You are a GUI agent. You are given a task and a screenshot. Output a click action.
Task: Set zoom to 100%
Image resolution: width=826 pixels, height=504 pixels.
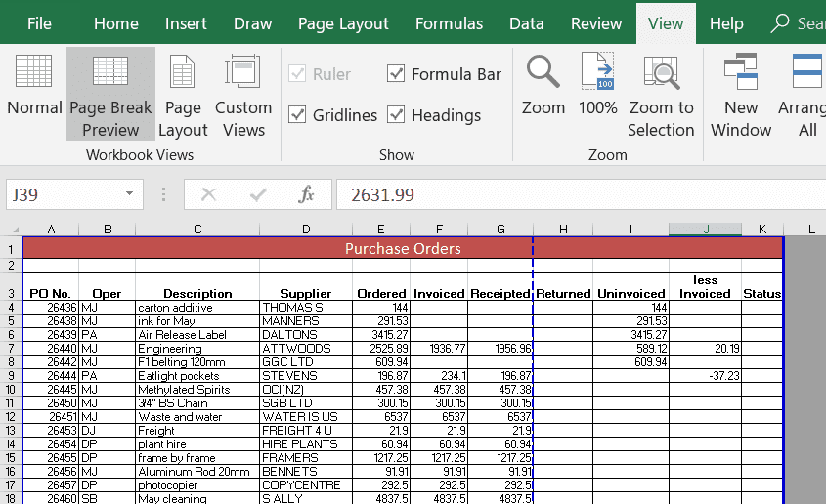coord(597,85)
